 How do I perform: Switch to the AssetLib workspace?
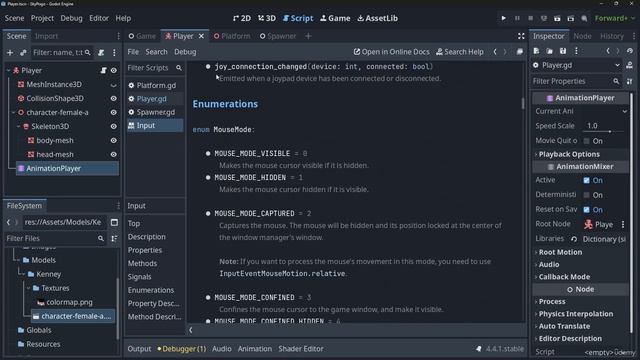pyautogui.click(x=378, y=18)
